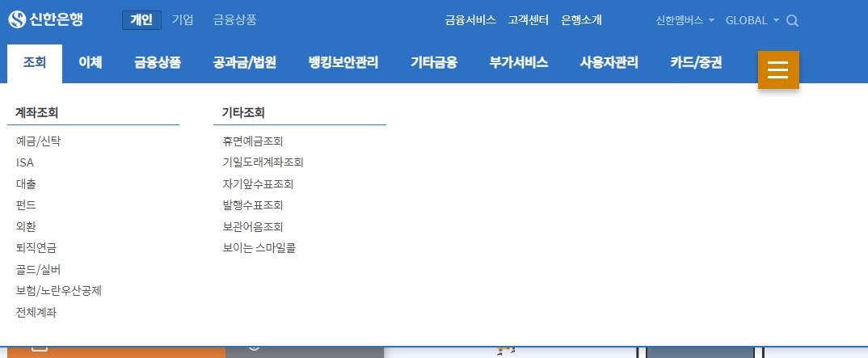Viewport: 868px width, 358px height.
Task: Open the 금융상품 top tab next to 기업
Action: [234, 20]
